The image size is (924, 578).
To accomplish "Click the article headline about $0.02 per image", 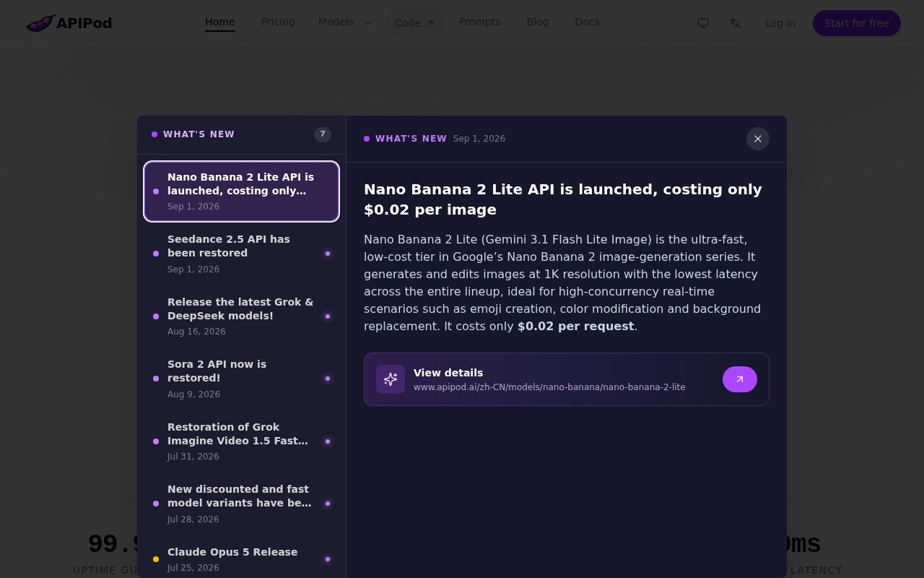I will [563, 199].
